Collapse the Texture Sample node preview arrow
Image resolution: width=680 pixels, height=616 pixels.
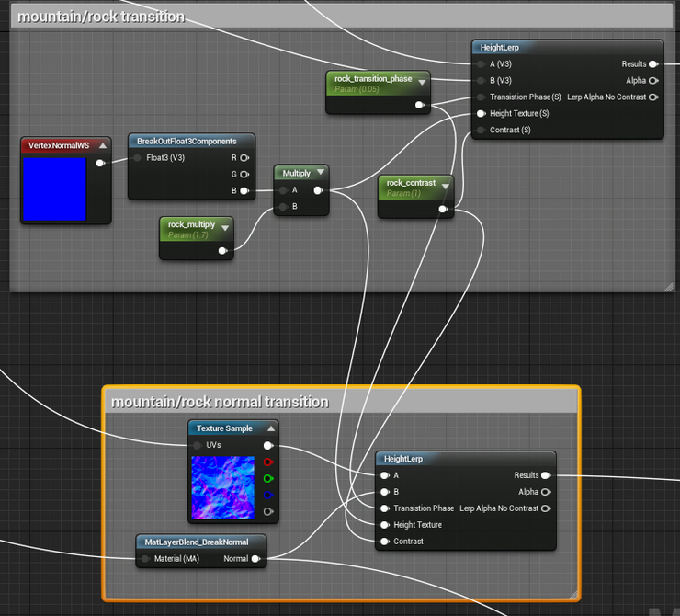tap(271, 428)
